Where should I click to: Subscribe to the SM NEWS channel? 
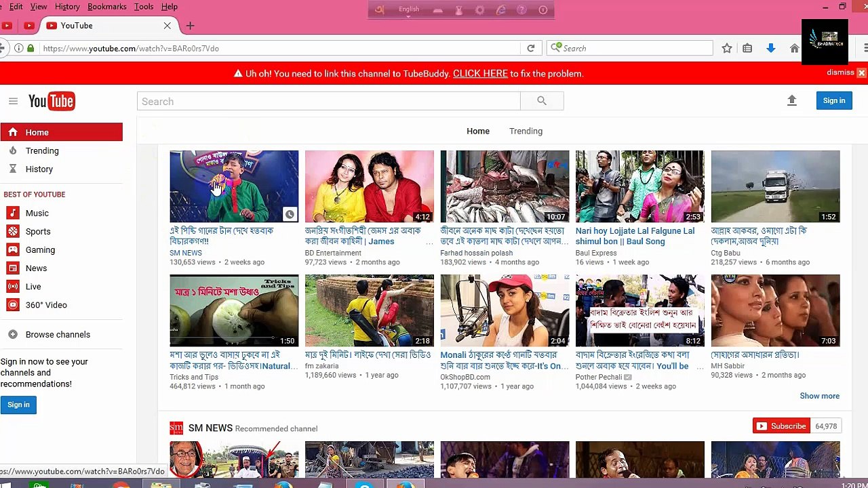(781, 426)
